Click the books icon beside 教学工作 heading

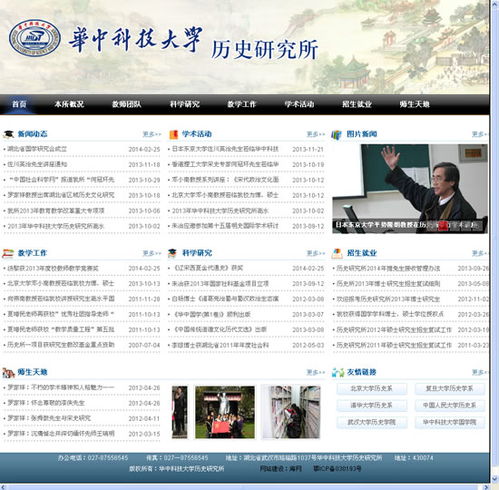tap(8, 253)
